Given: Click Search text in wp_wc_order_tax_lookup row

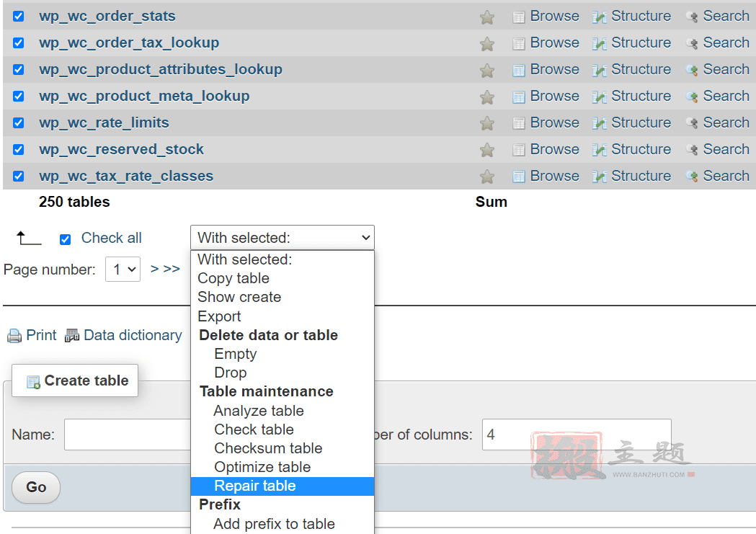Looking at the screenshot, I should click(x=726, y=43).
